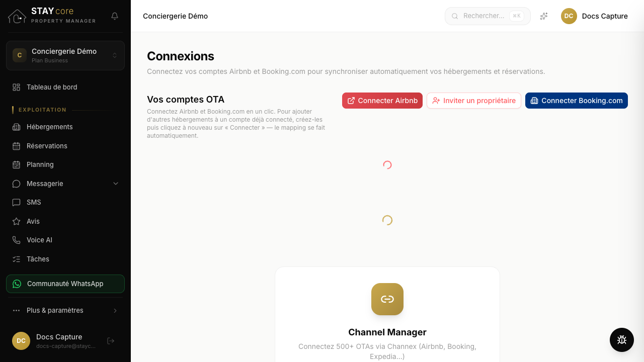This screenshot has height=362, width=644.
Task: Click Inviter un propriétaire
Action: (x=474, y=101)
